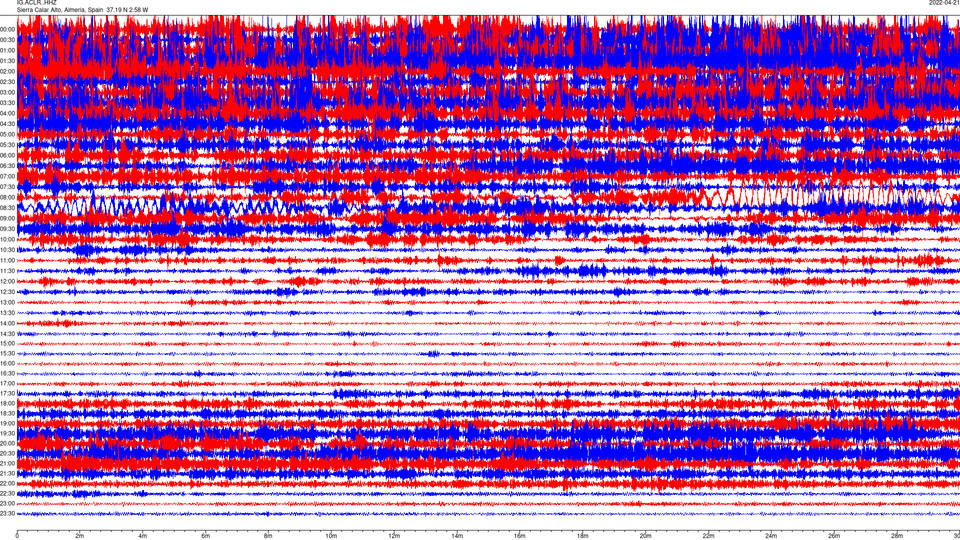The height and width of the screenshot is (540, 960).
Task: Select the 02:00 time row label
Action: point(7,71)
